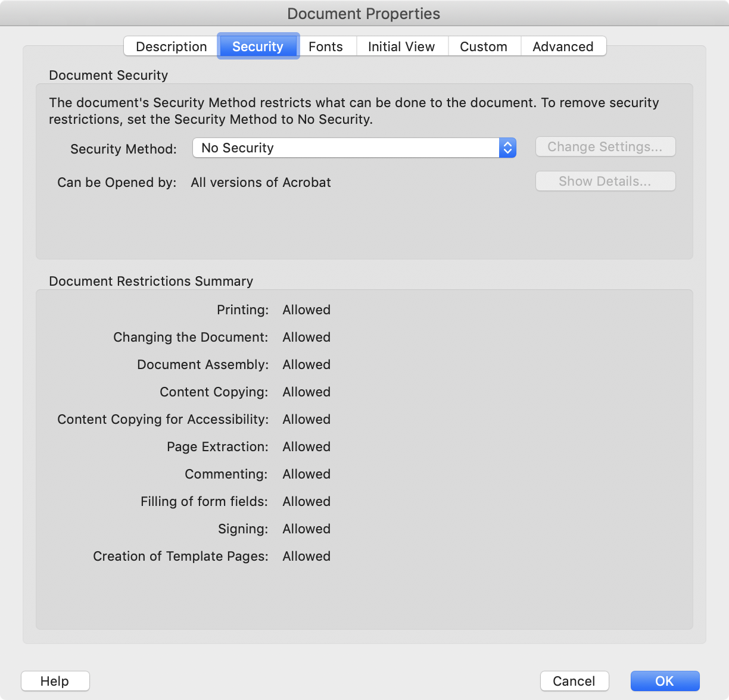Screen dimensions: 729x700
Task: Open the Advanced tab
Action: coord(563,46)
